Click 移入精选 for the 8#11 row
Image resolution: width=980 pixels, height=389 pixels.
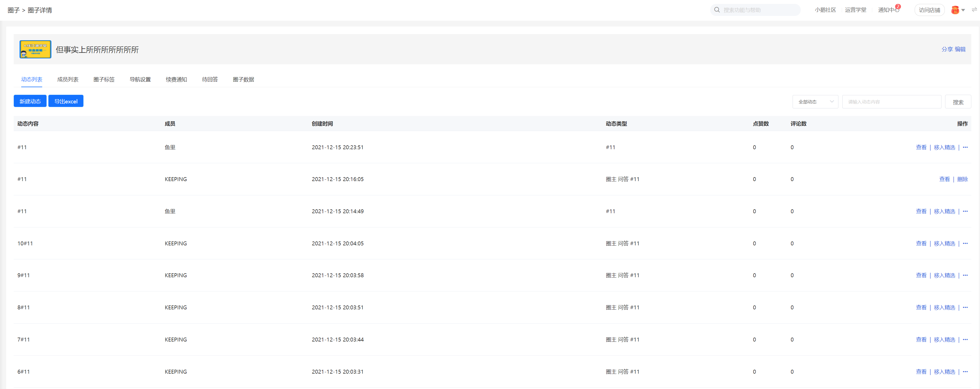[x=944, y=308]
